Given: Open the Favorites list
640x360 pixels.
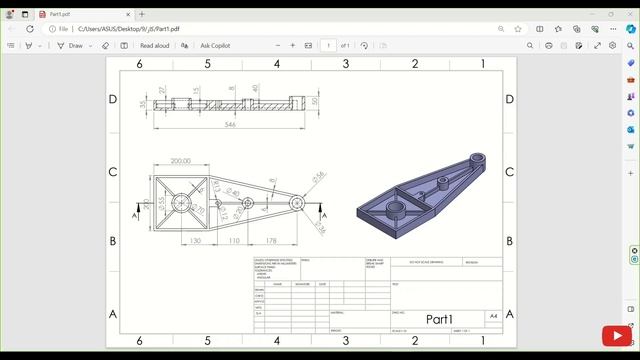Looking at the screenshot, I should tap(558, 29).
